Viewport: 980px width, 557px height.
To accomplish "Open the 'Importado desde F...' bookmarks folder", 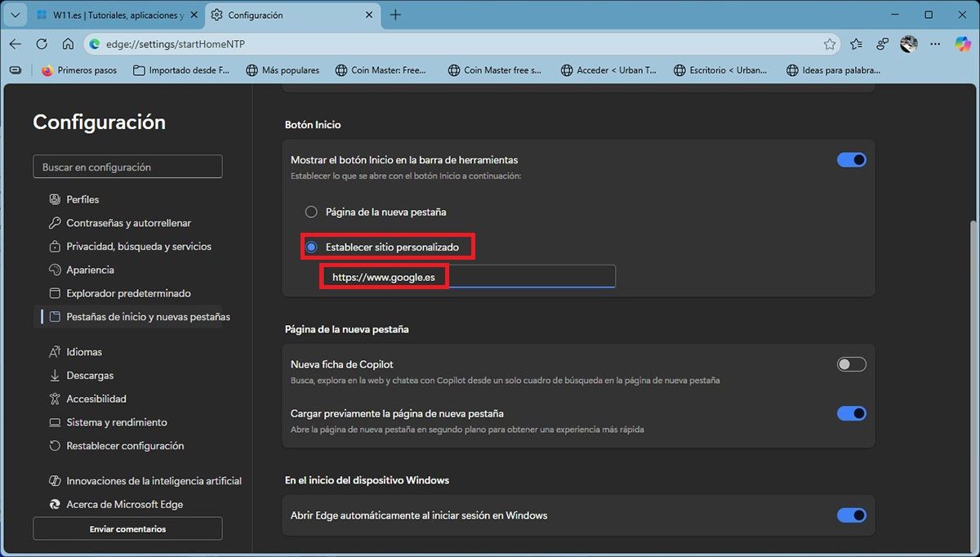I will coord(180,70).
